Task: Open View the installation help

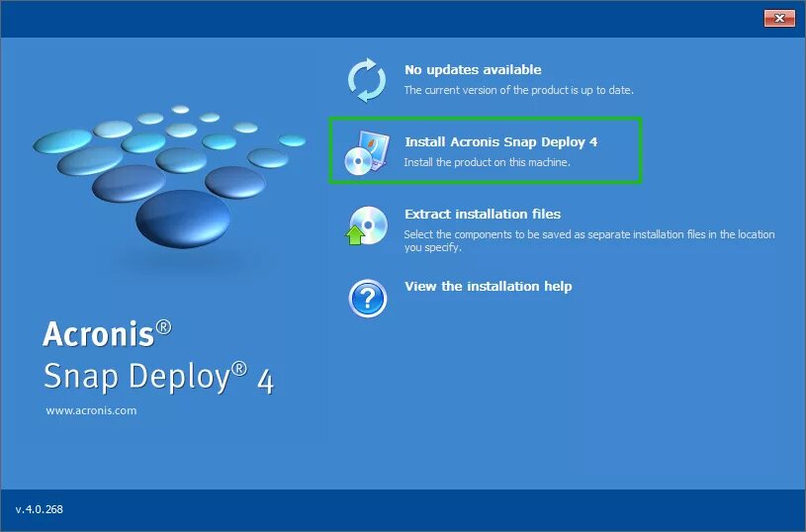Action: tap(489, 287)
